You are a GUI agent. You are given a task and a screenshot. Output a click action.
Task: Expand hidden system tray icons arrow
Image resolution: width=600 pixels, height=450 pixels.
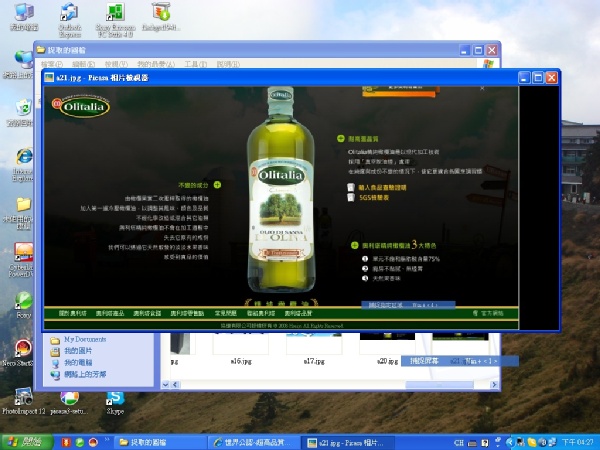pyautogui.click(x=509, y=442)
